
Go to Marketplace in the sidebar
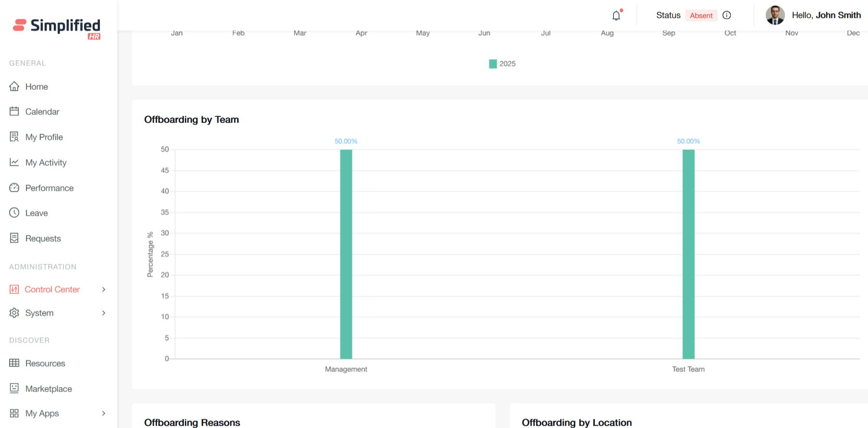48,389
